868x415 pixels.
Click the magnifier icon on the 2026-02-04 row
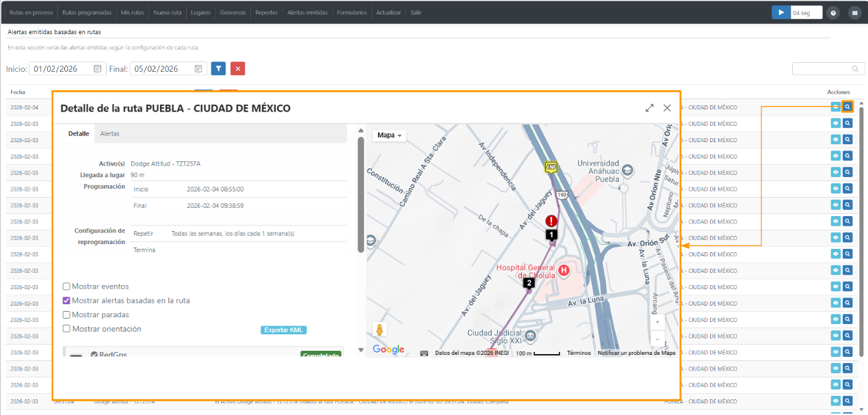(847, 107)
